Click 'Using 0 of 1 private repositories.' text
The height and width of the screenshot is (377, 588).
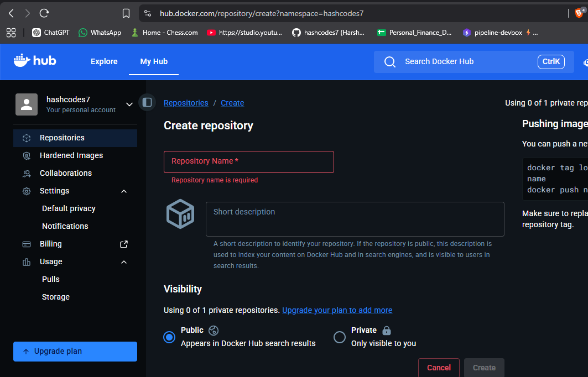(x=222, y=310)
